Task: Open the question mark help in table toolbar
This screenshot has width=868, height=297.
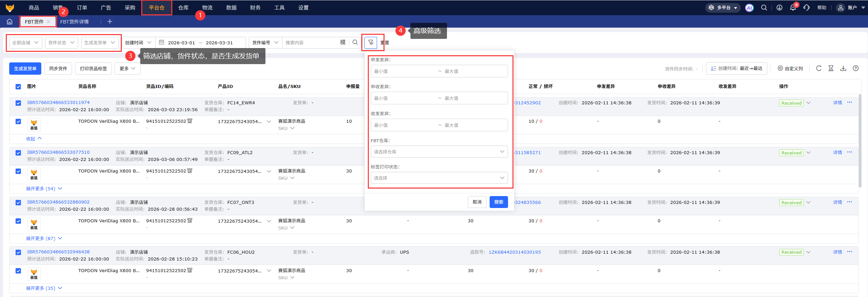Action: point(855,68)
